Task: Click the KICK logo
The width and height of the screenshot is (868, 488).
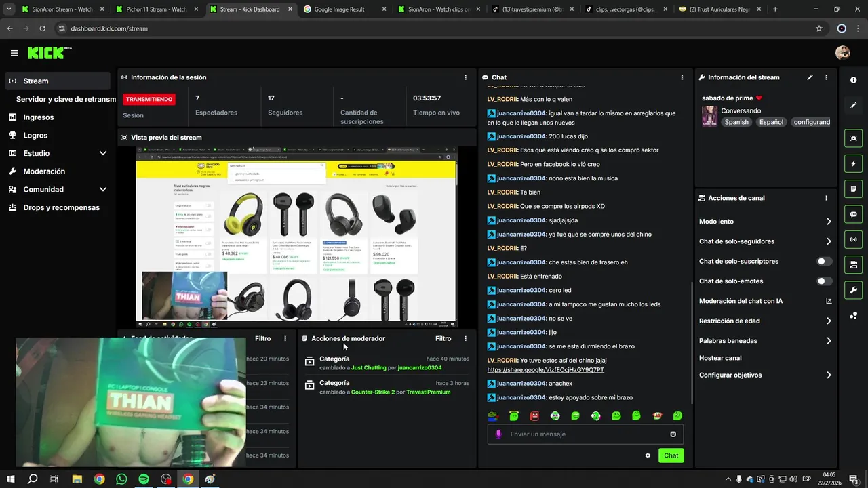Action: coord(49,52)
